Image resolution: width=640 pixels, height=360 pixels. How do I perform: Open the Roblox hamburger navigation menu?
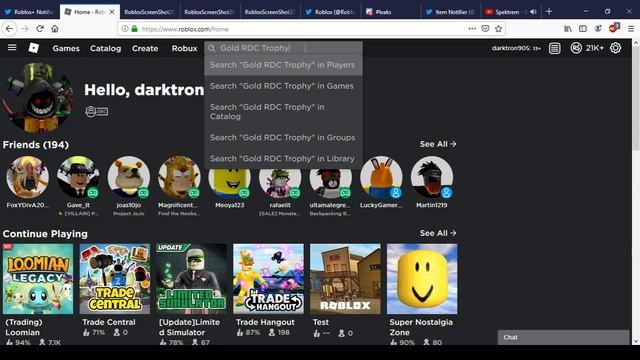coord(12,48)
